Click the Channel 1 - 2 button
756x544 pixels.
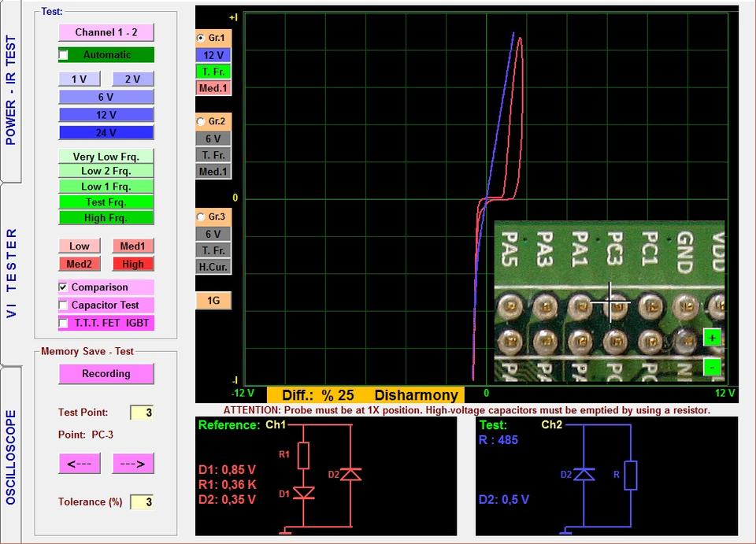tap(106, 32)
